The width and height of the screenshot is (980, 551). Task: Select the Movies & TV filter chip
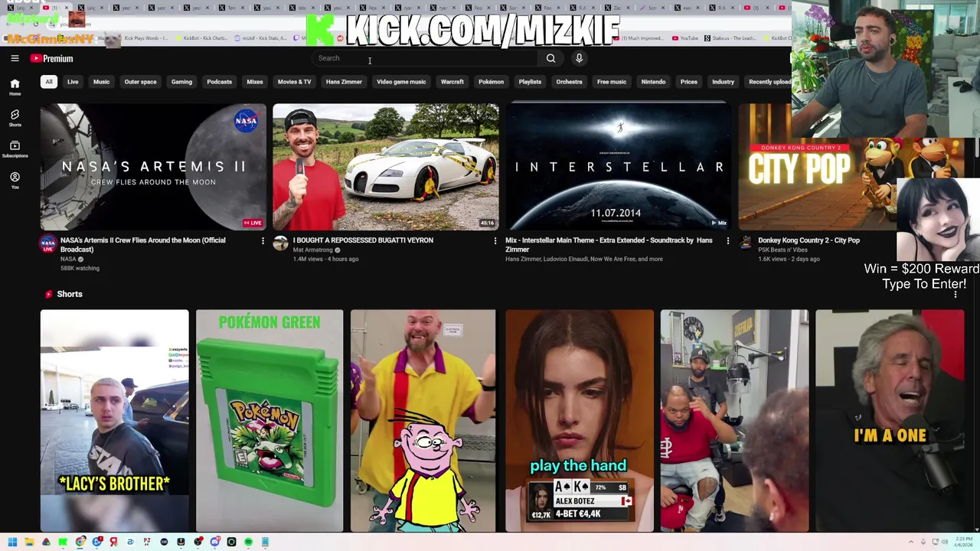(294, 82)
